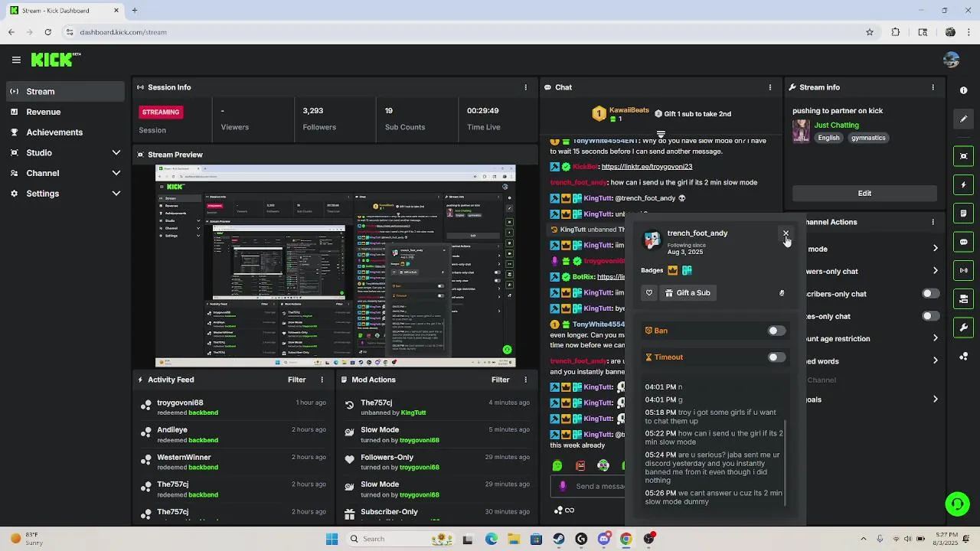This screenshot has height=551, width=980.
Task: Go to Stream in the sidebar
Action: 64,91
